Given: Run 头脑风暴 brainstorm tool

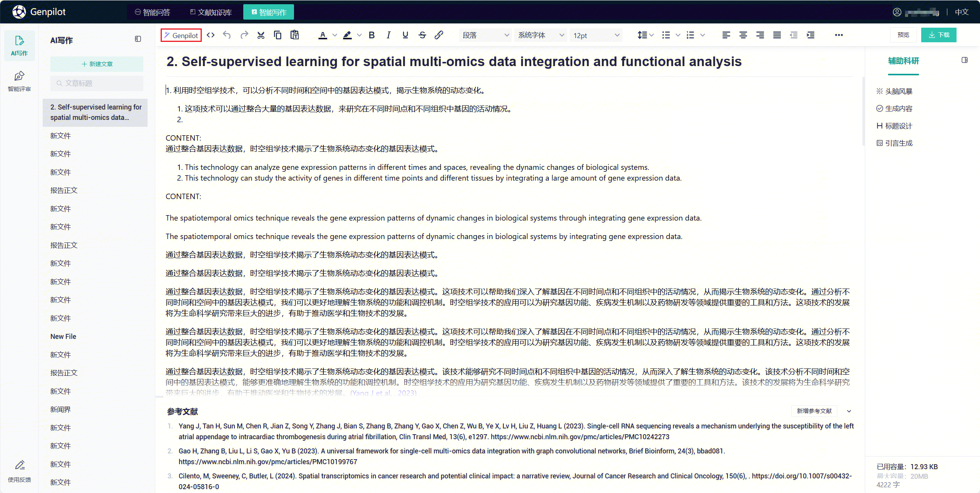Looking at the screenshot, I should tap(895, 91).
